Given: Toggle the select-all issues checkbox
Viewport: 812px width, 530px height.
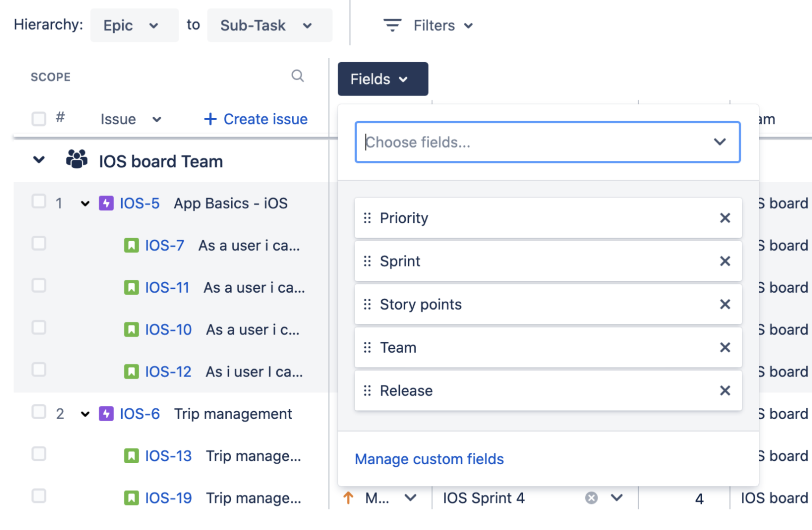Looking at the screenshot, I should [x=39, y=119].
